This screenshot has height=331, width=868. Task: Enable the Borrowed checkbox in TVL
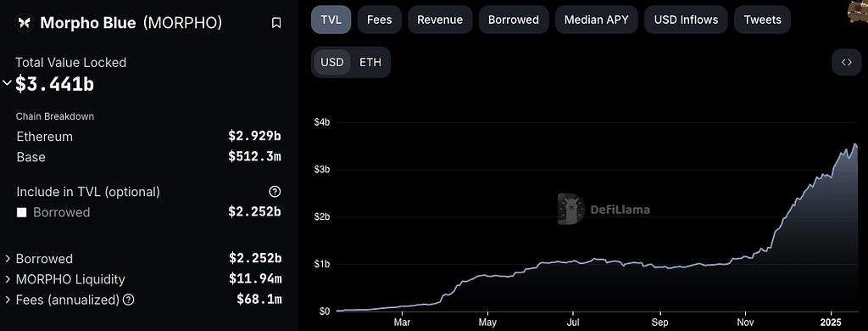[x=21, y=213]
